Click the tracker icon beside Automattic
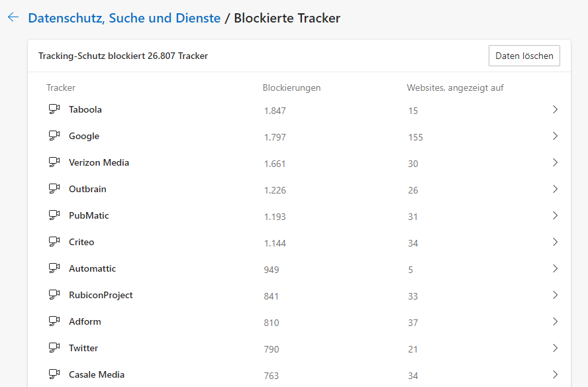The image size is (588, 387). [x=54, y=268]
